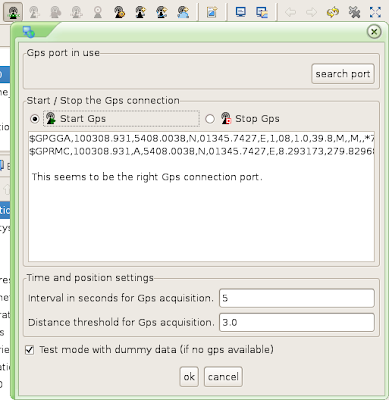Click 'Time and position settings' group label
This screenshot has width=389, height=400.
coord(90,278)
